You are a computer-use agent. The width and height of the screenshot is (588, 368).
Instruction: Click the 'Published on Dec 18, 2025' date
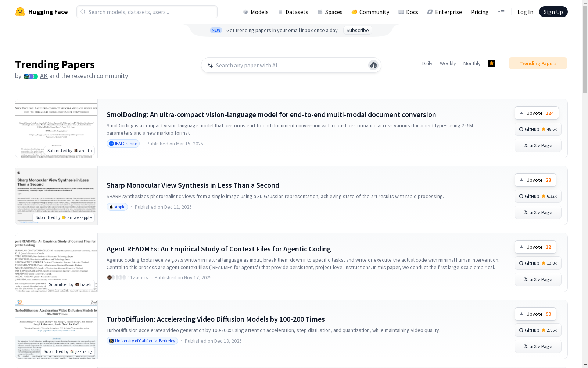(213, 341)
